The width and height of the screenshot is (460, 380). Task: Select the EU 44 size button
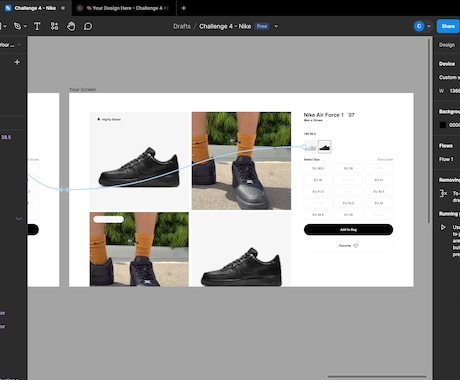(x=379, y=203)
